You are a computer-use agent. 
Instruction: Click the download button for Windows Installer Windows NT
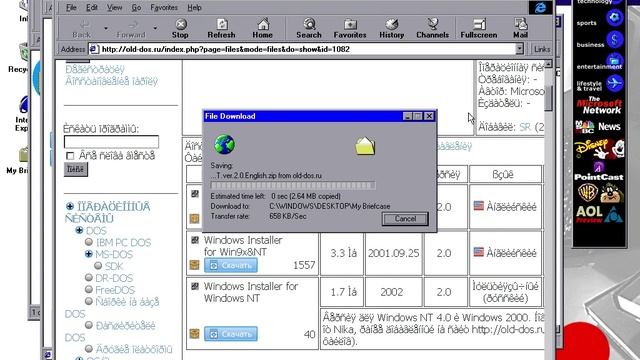tap(231, 334)
